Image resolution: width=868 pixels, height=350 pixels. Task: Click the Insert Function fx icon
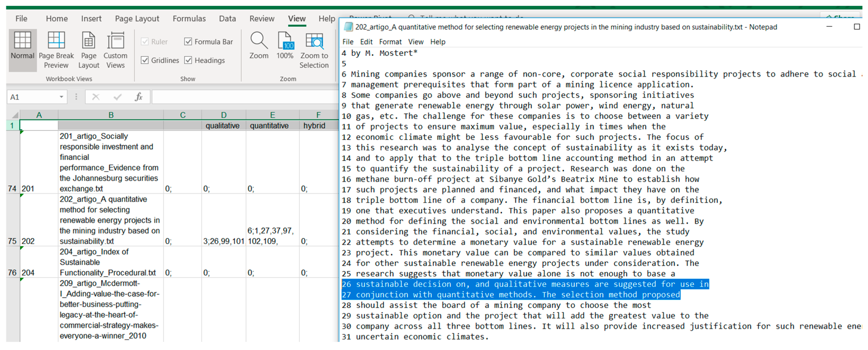pos(138,97)
